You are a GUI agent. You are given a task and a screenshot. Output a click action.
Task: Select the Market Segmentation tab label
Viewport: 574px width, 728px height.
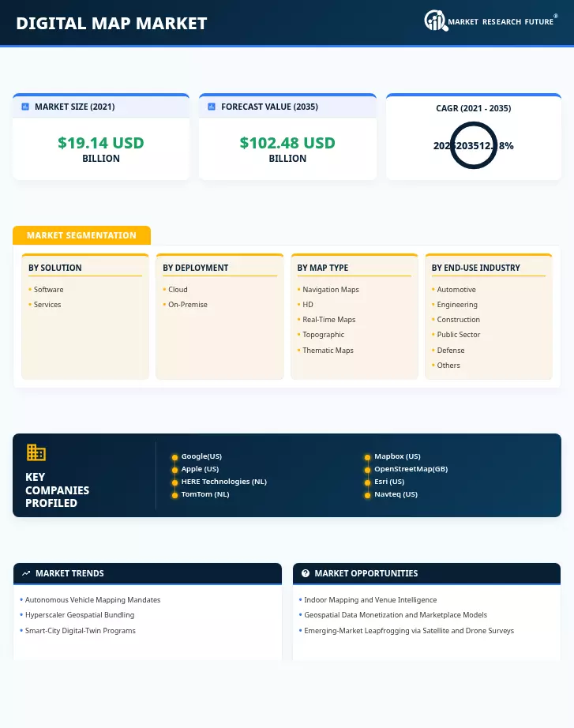(x=82, y=235)
